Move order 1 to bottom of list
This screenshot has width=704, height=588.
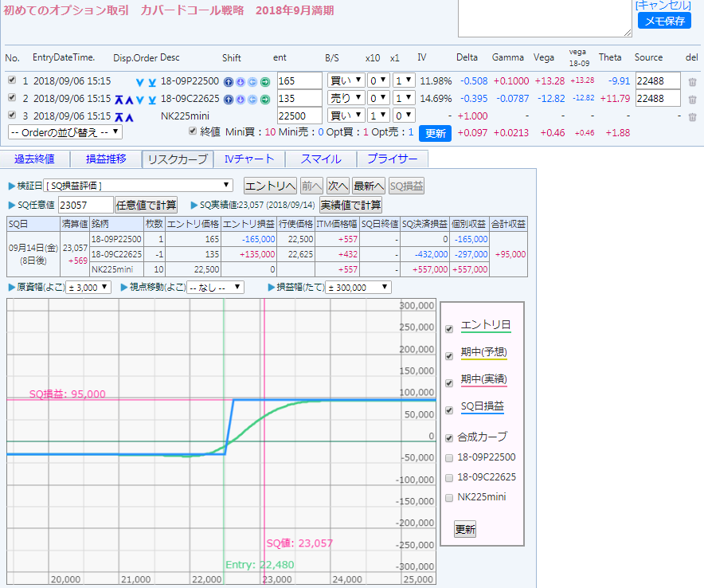click(x=152, y=82)
